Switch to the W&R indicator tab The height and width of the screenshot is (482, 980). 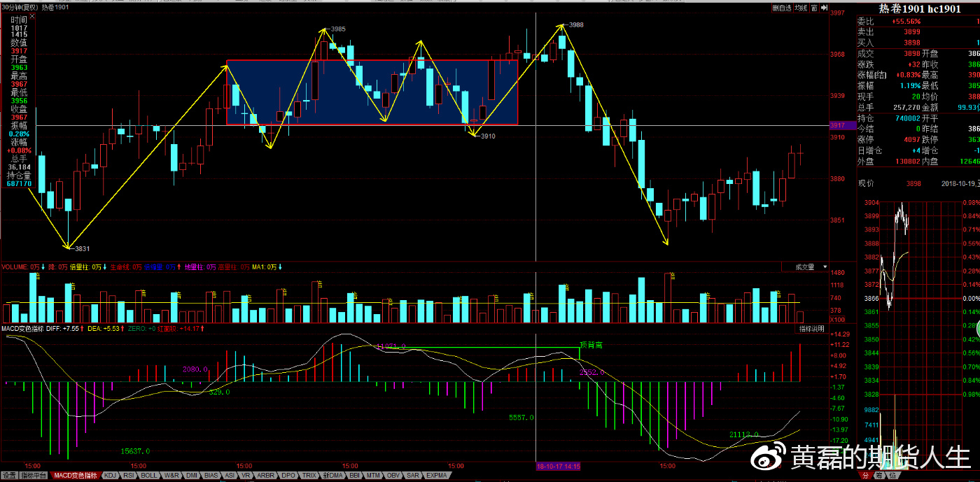pyautogui.click(x=171, y=476)
